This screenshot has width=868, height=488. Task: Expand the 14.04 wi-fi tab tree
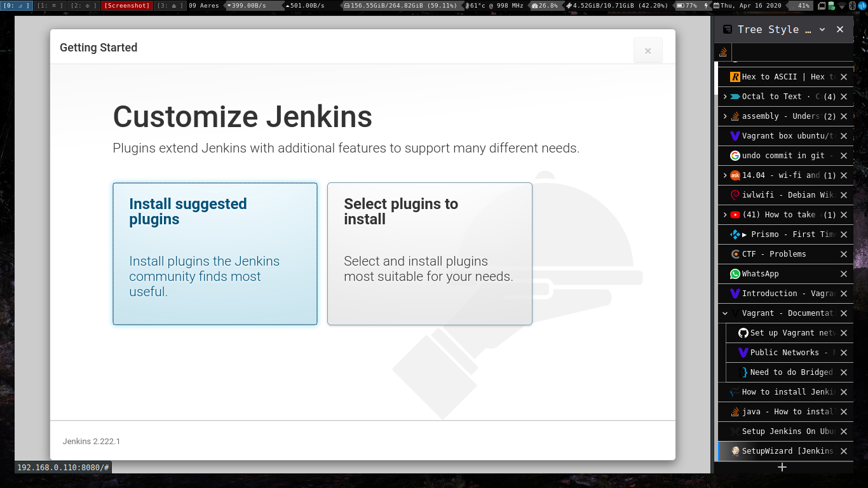point(725,175)
